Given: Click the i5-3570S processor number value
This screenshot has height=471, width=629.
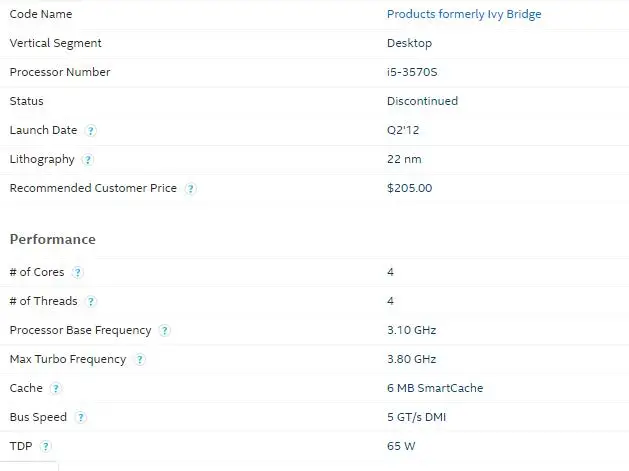Looking at the screenshot, I should click(412, 72).
